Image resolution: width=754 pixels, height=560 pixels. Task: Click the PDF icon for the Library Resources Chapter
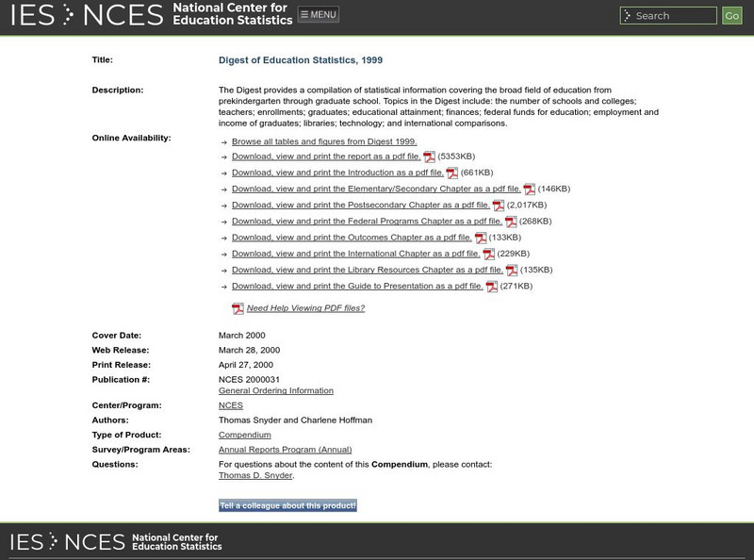pos(511,270)
